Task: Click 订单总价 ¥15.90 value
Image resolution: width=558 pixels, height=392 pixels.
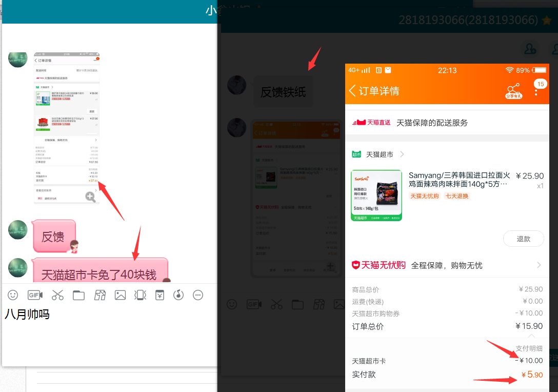Action: pyautogui.click(x=529, y=326)
